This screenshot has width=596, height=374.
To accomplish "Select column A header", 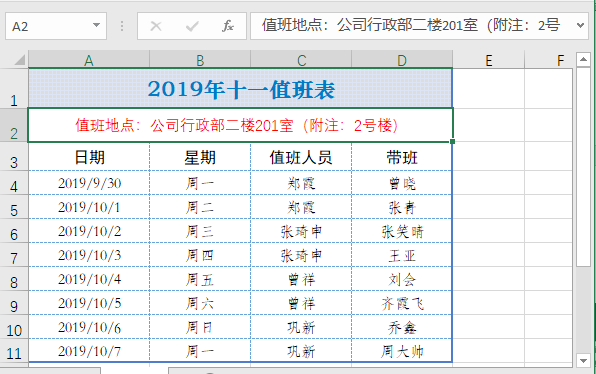I will (89, 60).
